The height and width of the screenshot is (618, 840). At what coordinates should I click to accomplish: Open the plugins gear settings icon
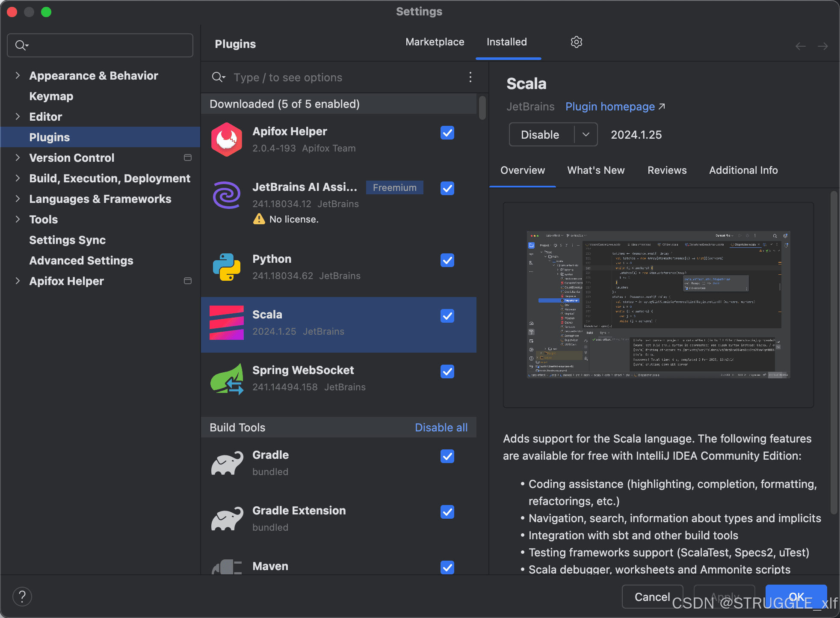coord(576,42)
